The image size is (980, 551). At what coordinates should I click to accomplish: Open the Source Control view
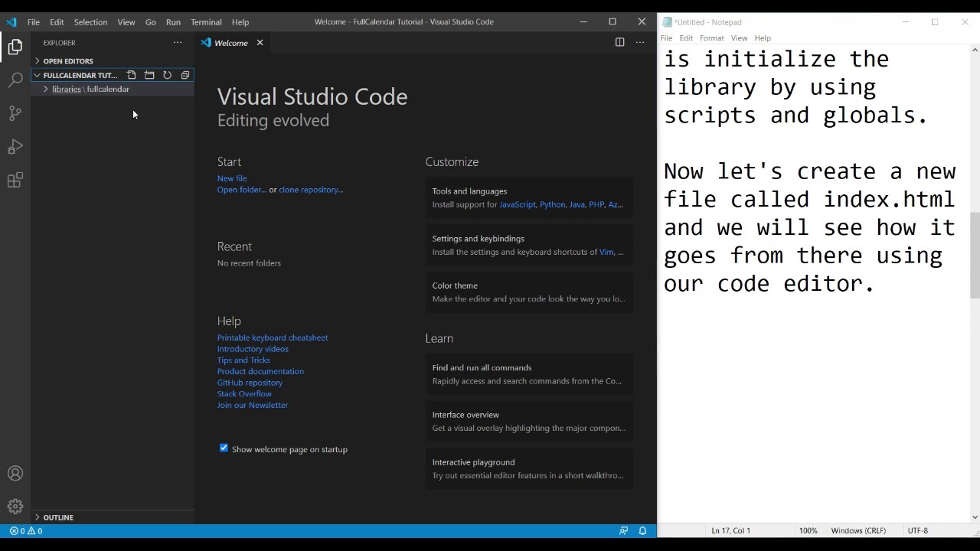click(x=15, y=113)
